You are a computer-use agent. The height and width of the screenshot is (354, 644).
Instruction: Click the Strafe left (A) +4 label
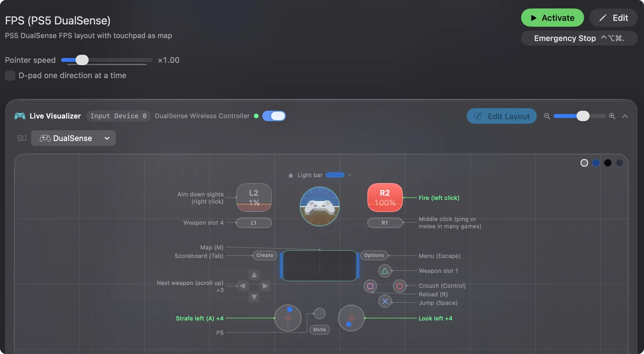[x=200, y=318]
